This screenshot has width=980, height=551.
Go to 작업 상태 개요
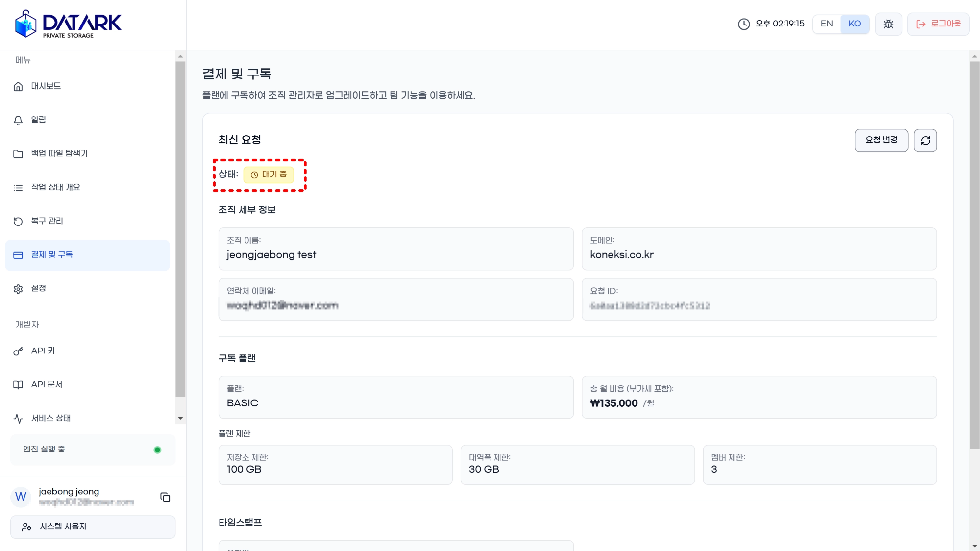point(87,187)
